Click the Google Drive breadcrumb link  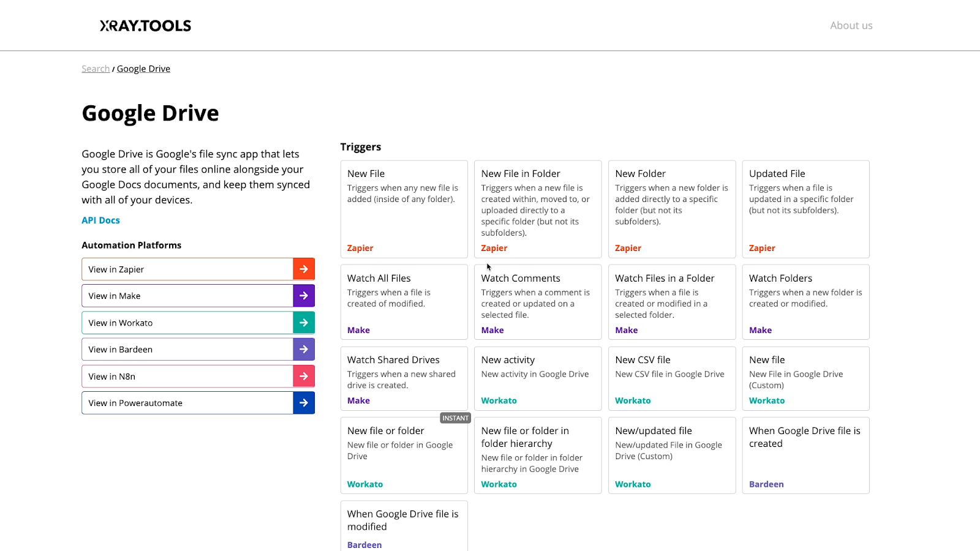click(143, 69)
